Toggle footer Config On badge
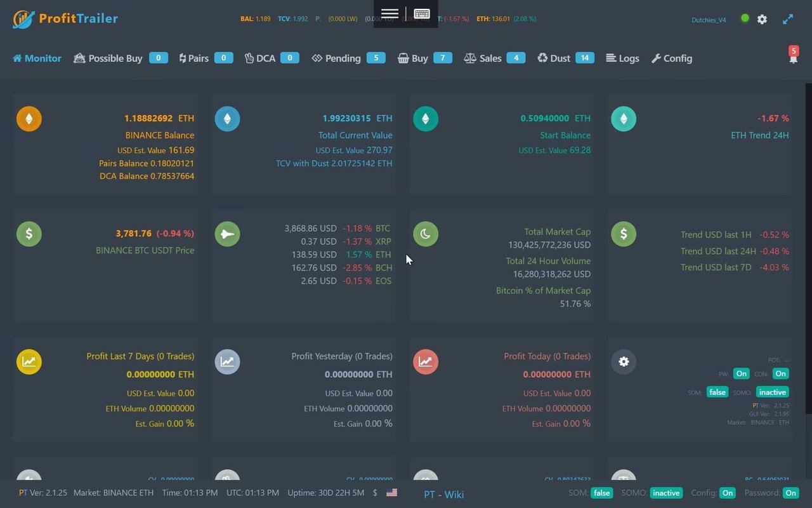Viewport: 812px width, 508px height. (x=728, y=493)
